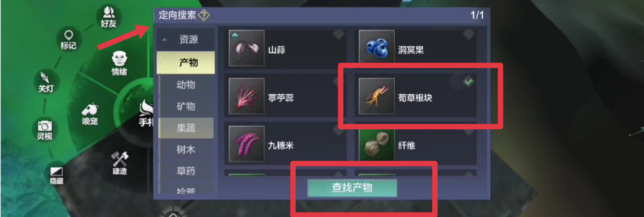
Task: Select the 唤宠 whistle icon
Action: coord(90,113)
